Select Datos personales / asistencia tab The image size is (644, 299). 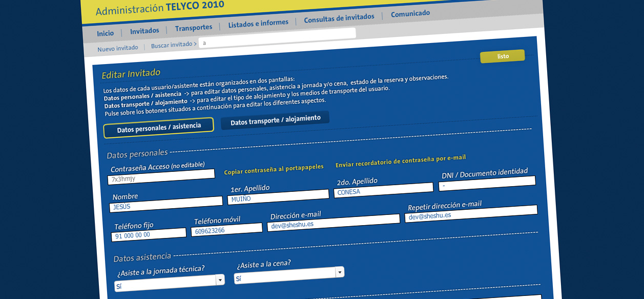tap(159, 128)
